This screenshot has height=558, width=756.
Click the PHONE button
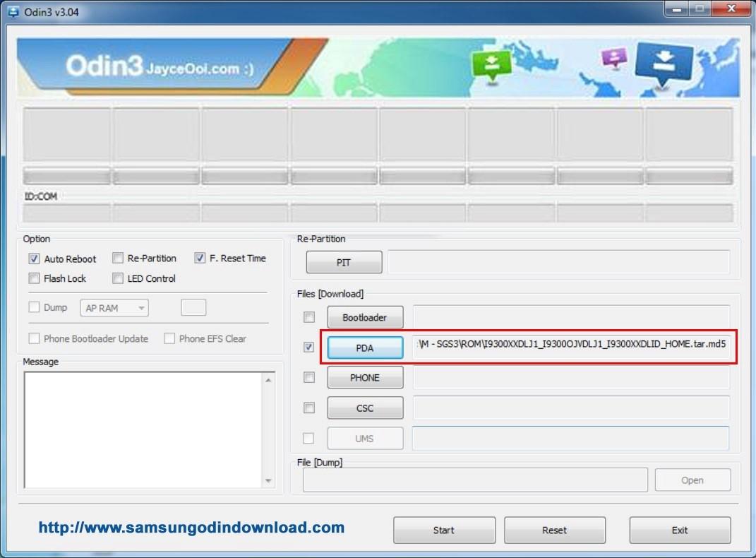point(365,378)
